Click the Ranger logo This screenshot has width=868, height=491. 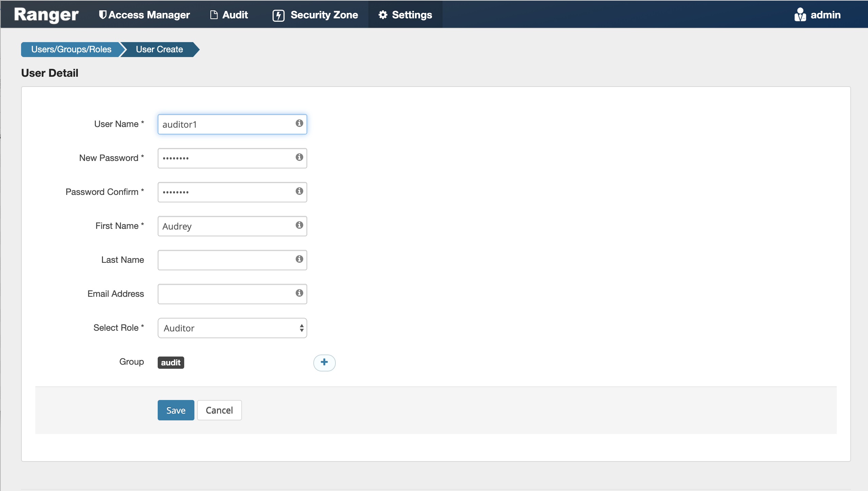pyautogui.click(x=46, y=15)
